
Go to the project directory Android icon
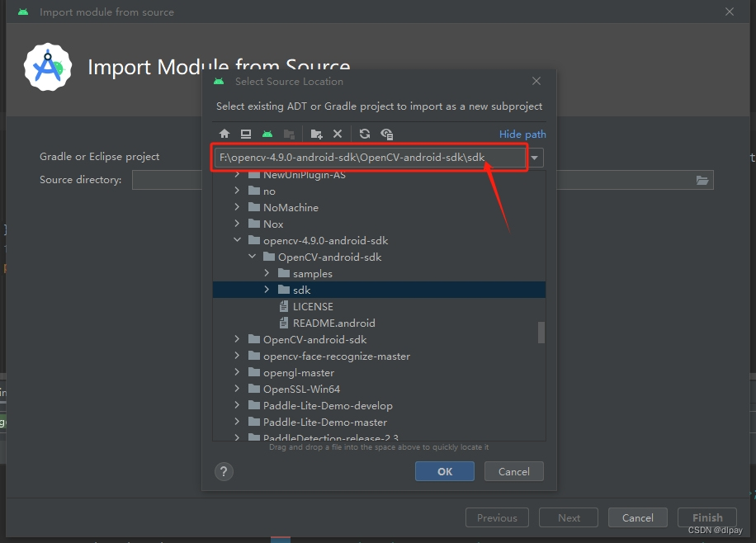click(267, 134)
